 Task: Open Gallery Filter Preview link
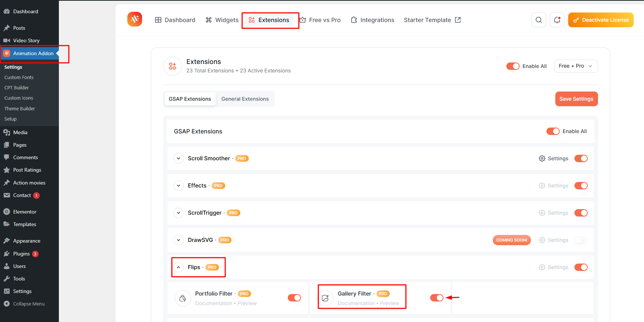(389, 303)
